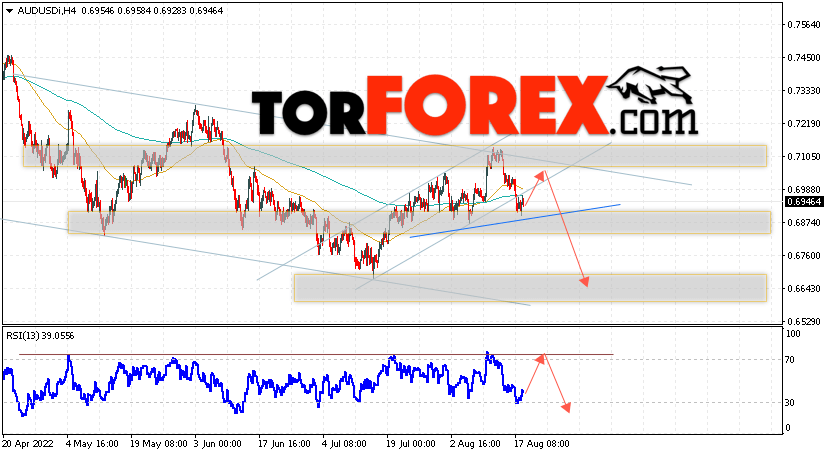Select the current price tag 0.69464
The image size is (828, 455).
[x=804, y=202]
